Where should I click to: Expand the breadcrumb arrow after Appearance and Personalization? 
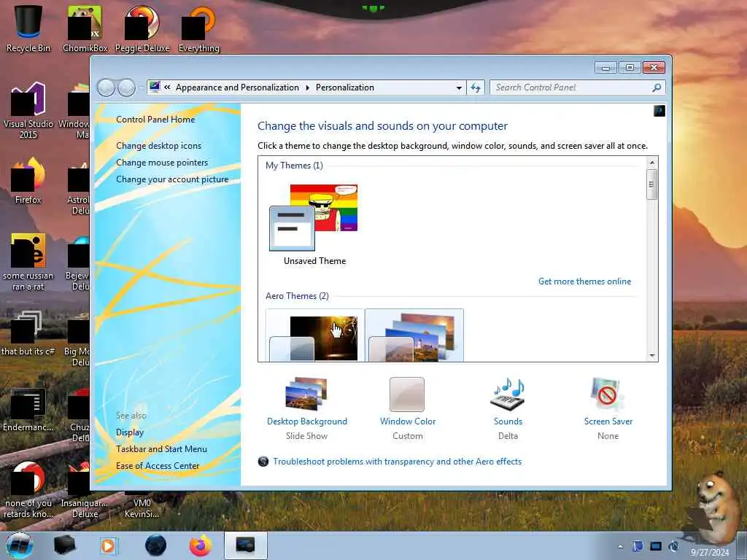click(307, 87)
